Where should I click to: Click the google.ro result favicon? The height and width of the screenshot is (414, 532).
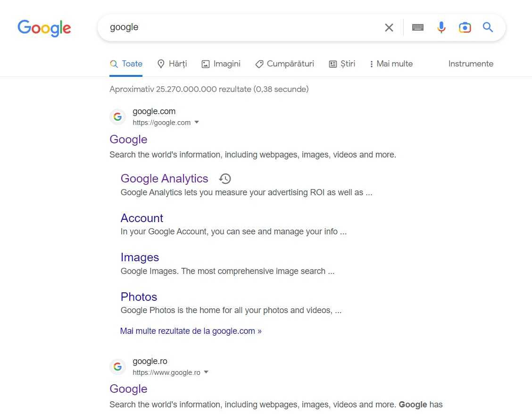[117, 367]
